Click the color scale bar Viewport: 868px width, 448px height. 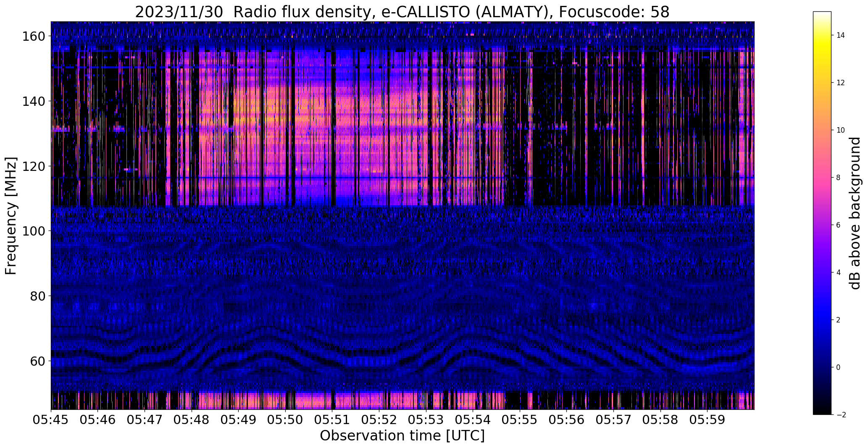(822, 213)
